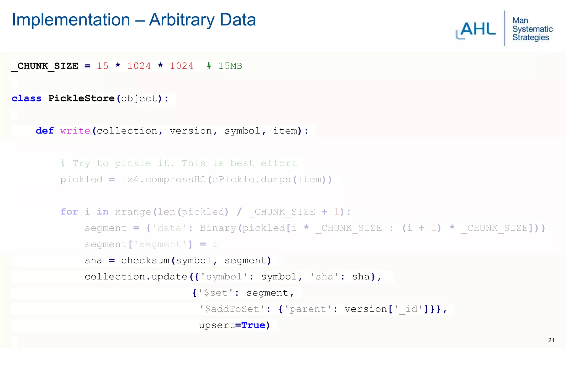Click the class keyword before PickleStore
Viewport: 566px width, 392px height.
(x=27, y=98)
